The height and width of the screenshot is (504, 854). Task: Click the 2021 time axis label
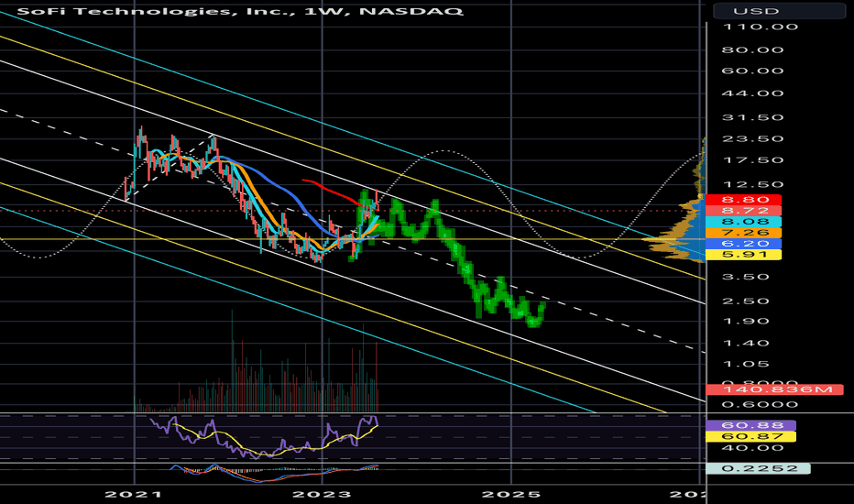134,495
